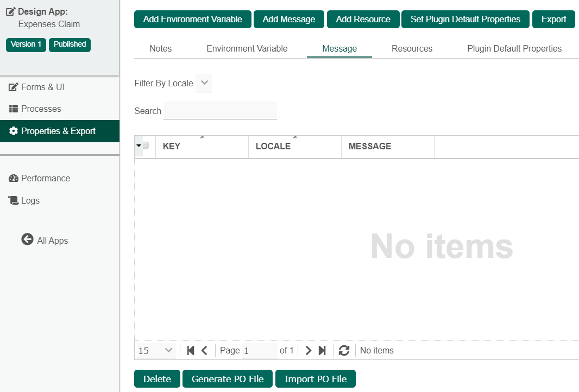Go to first page pagination icon
Screen dimensions: 579x392
click(191, 351)
